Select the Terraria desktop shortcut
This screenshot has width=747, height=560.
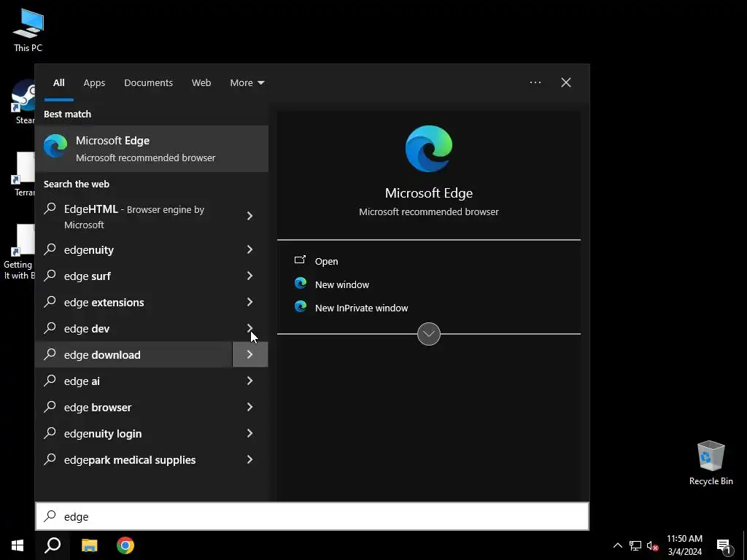click(23, 174)
